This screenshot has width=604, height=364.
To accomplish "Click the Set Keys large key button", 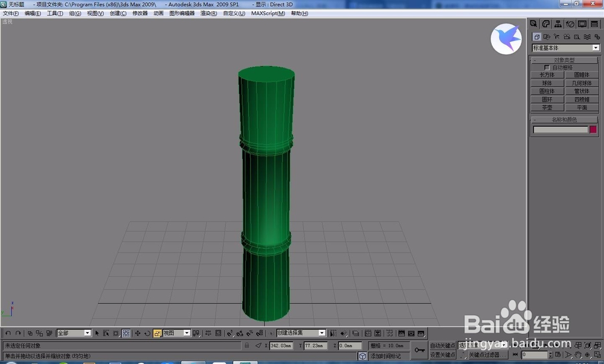I will (420, 350).
